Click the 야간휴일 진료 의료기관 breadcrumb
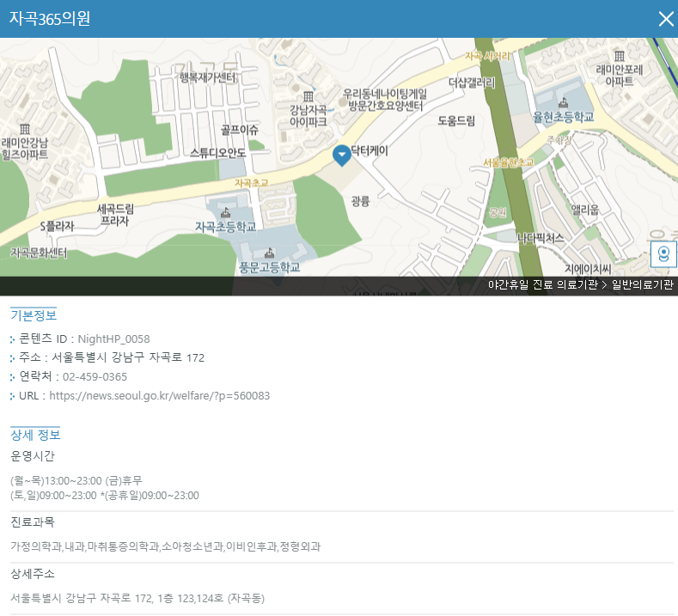The height and width of the screenshot is (616, 678). coord(542,284)
